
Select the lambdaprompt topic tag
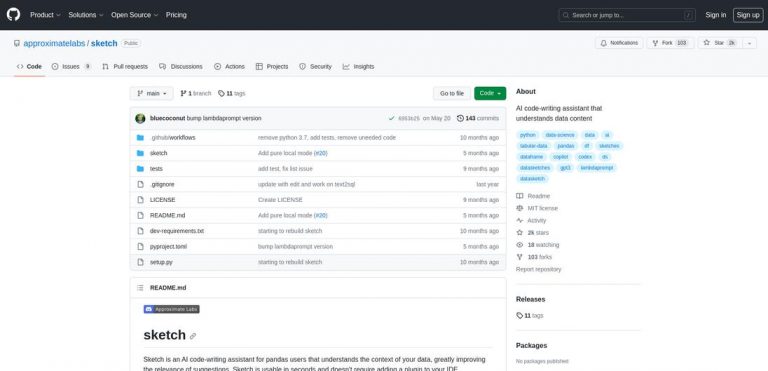(596, 168)
